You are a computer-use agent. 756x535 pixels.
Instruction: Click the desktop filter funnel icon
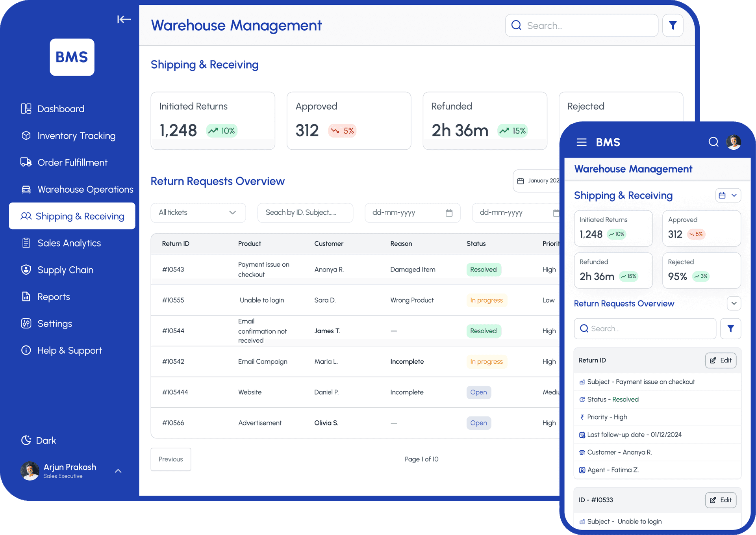point(673,26)
